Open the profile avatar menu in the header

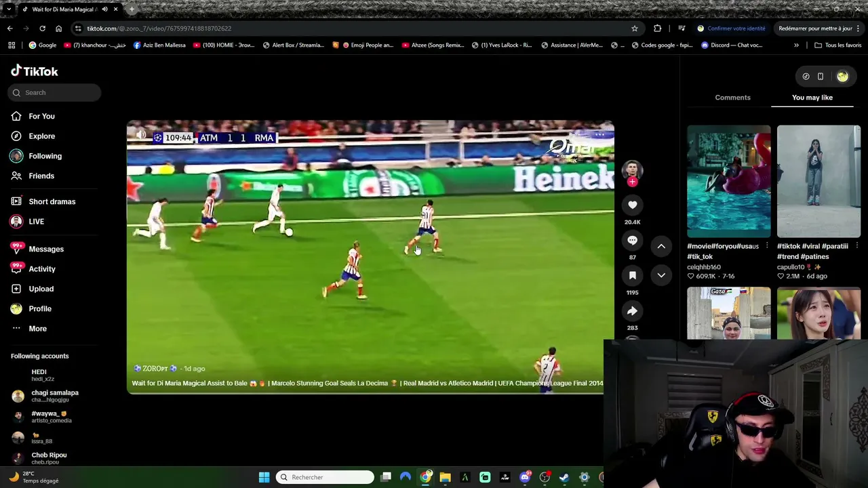[x=842, y=77]
